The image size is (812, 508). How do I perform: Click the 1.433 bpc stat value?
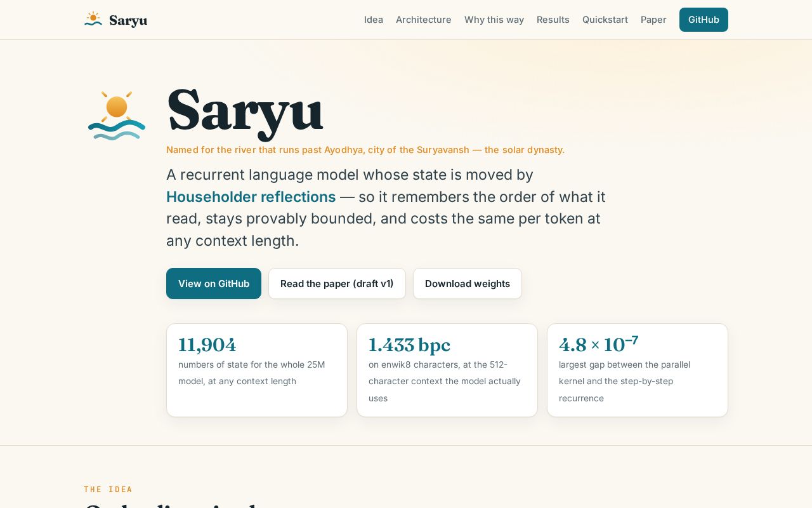pyautogui.click(x=409, y=345)
